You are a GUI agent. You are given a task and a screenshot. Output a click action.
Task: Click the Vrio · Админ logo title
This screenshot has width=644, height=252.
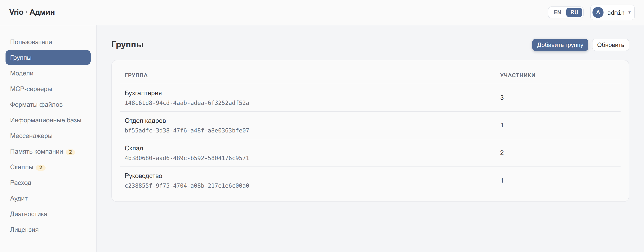pyautogui.click(x=32, y=12)
